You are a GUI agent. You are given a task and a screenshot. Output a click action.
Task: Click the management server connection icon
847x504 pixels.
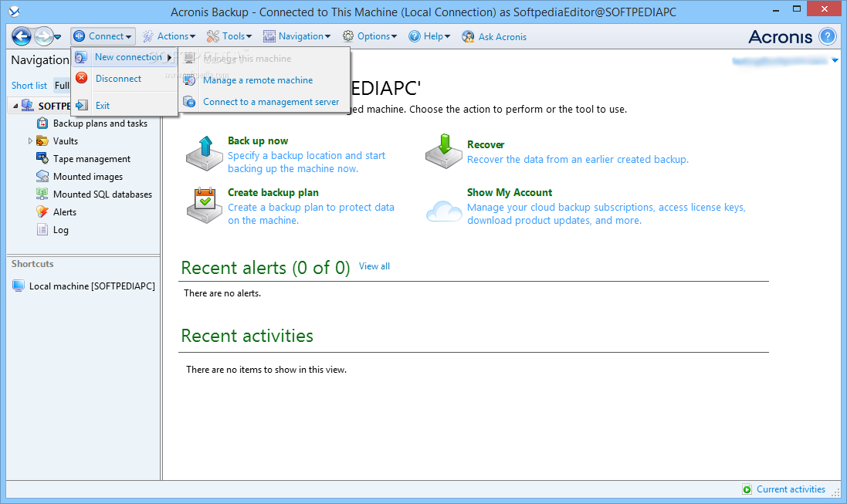pos(189,102)
